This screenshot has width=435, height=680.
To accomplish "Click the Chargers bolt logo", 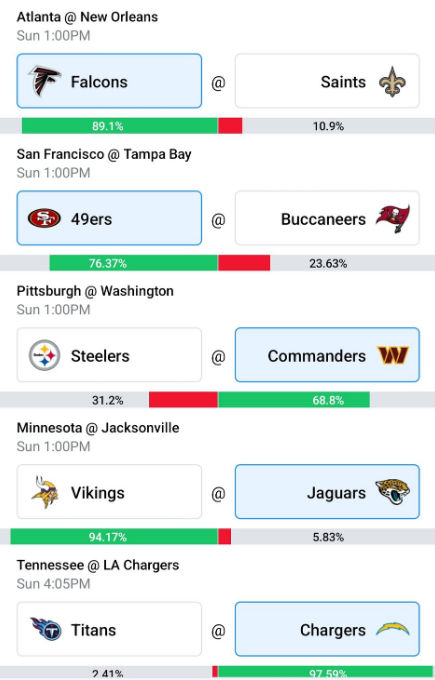I will coord(393,629).
